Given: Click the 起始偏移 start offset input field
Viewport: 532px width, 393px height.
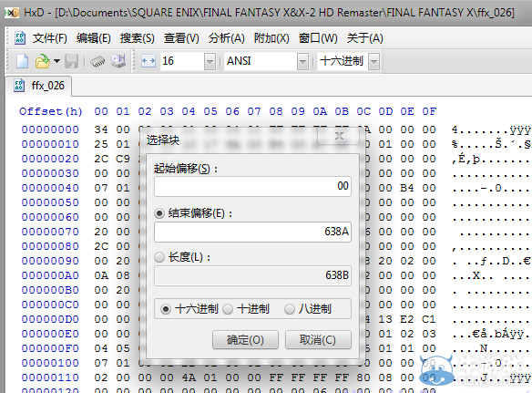Looking at the screenshot, I should [x=252, y=186].
